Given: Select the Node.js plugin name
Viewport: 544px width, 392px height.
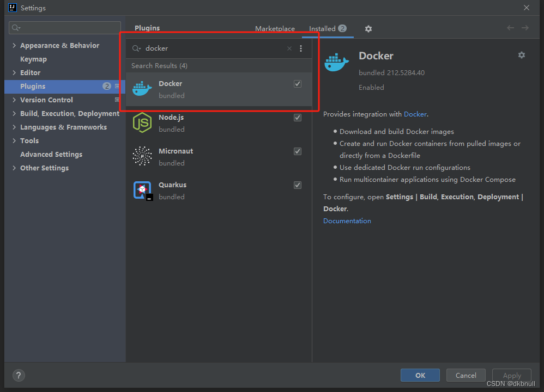Looking at the screenshot, I should 171,118.
